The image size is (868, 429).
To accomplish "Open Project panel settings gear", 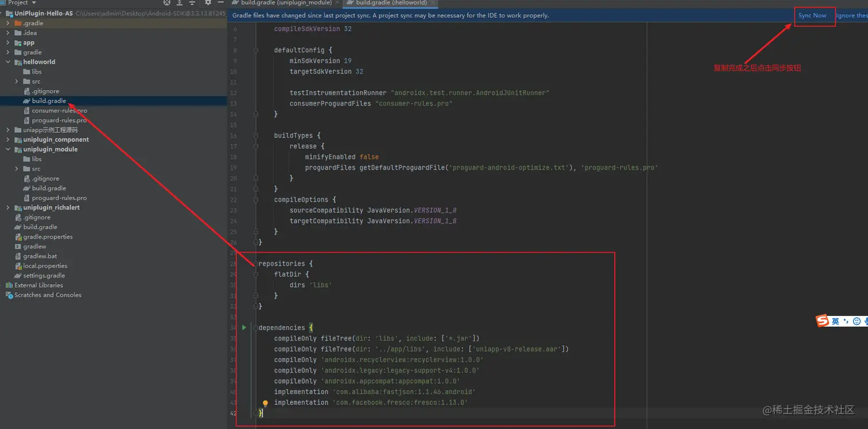I will pos(208,2).
